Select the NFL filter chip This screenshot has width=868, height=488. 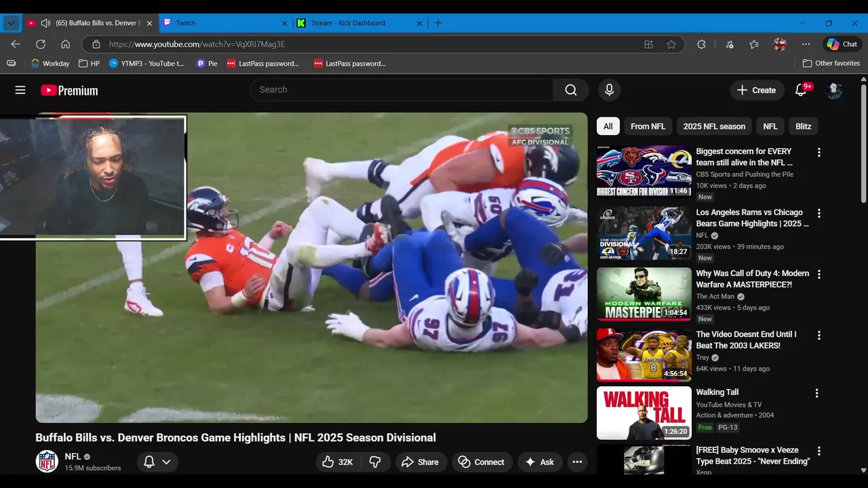click(x=770, y=126)
